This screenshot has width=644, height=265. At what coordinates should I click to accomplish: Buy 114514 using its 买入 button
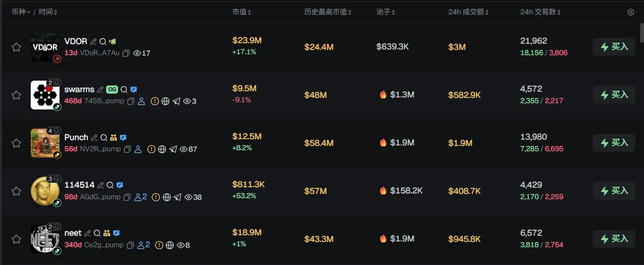(614, 191)
